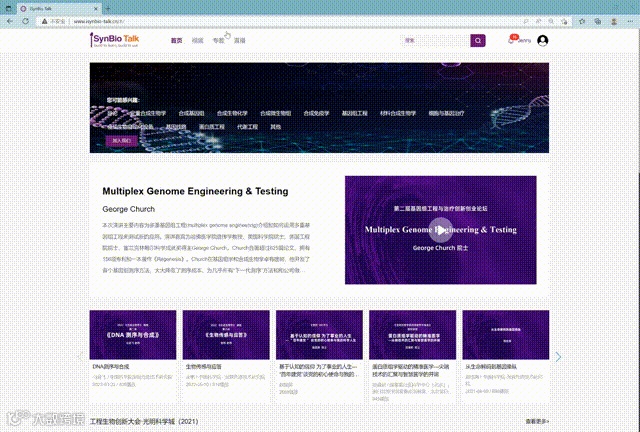Open the 专题 navigation tab

point(218,40)
